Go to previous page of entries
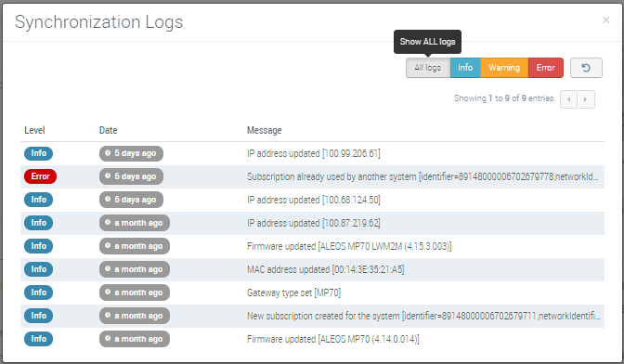This screenshot has width=624, height=364. point(568,99)
